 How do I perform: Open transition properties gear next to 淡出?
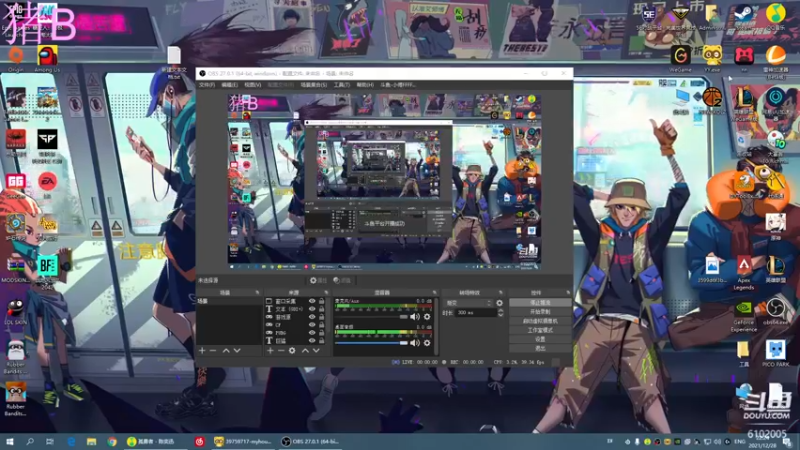click(x=499, y=303)
